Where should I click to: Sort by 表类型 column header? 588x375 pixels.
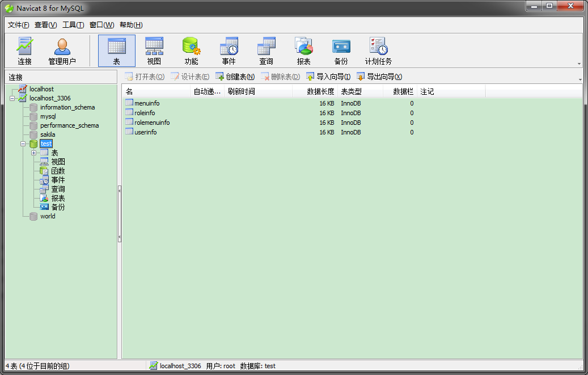[361, 91]
